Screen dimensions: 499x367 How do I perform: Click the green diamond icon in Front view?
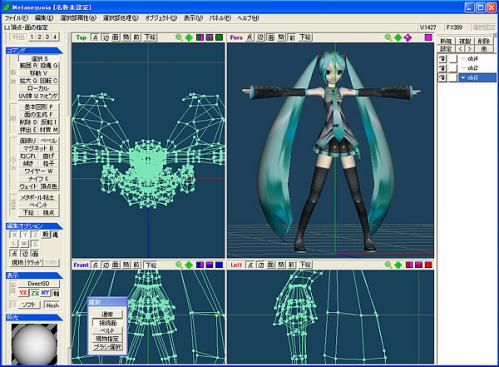(x=189, y=265)
